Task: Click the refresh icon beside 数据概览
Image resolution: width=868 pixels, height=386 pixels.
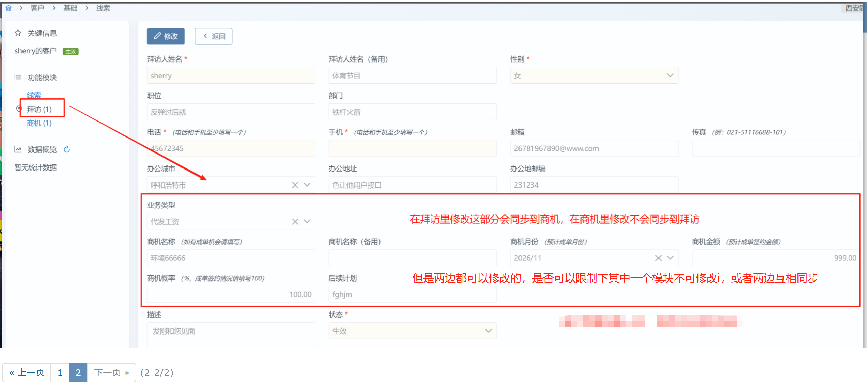Action: coord(67,149)
